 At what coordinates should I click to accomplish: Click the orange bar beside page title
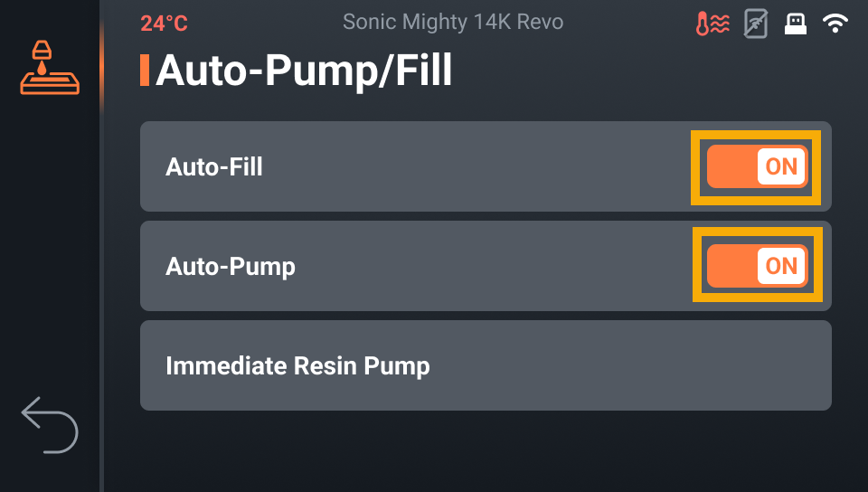145,71
